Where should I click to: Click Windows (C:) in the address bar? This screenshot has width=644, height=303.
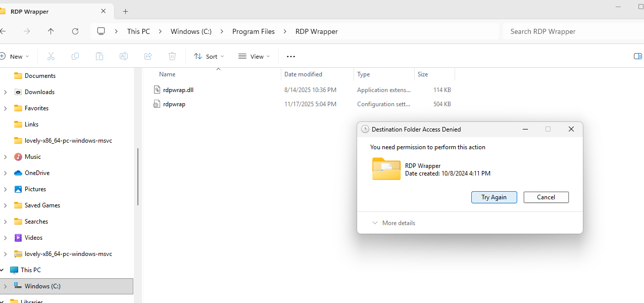coord(191,31)
